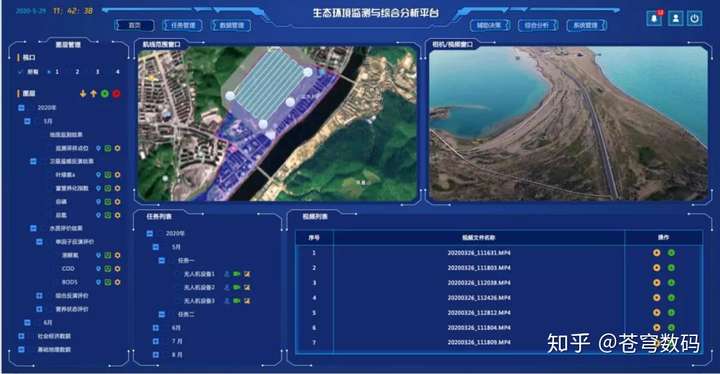Expand 7月 in task list
The image size is (720, 374).
[156, 341]
